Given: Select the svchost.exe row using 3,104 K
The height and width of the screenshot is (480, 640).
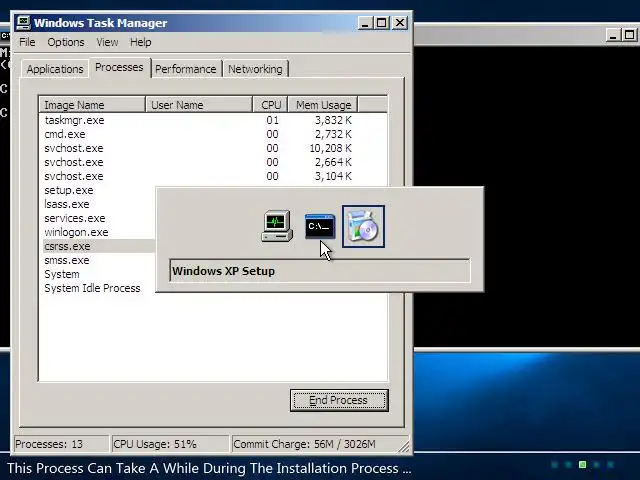Looking at the screenshot, I should coord(212,176).
